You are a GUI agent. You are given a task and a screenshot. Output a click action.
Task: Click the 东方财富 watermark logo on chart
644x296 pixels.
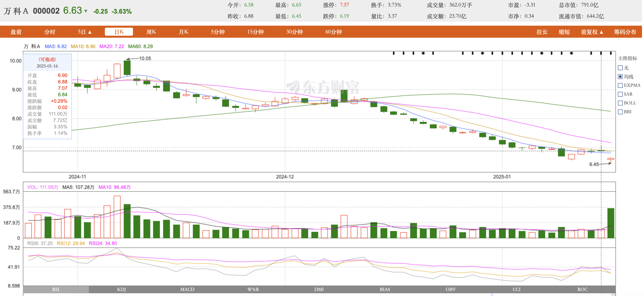click(322, 87)
